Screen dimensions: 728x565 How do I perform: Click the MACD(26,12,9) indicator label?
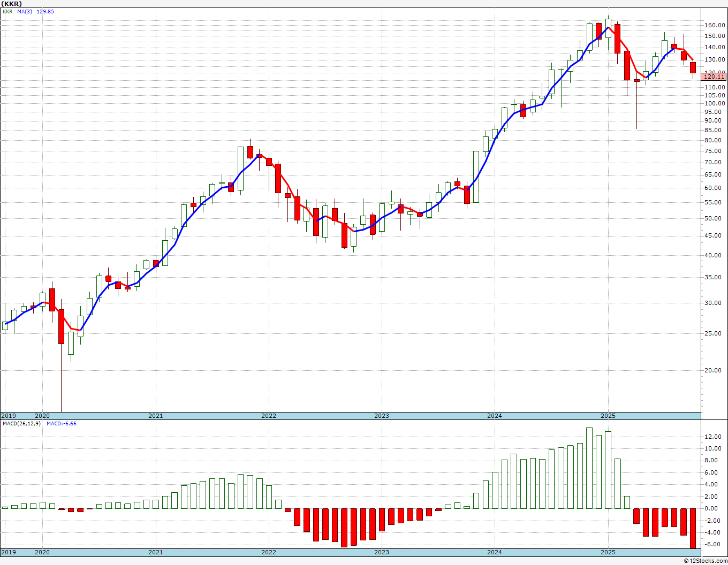[x=21, y=424]
